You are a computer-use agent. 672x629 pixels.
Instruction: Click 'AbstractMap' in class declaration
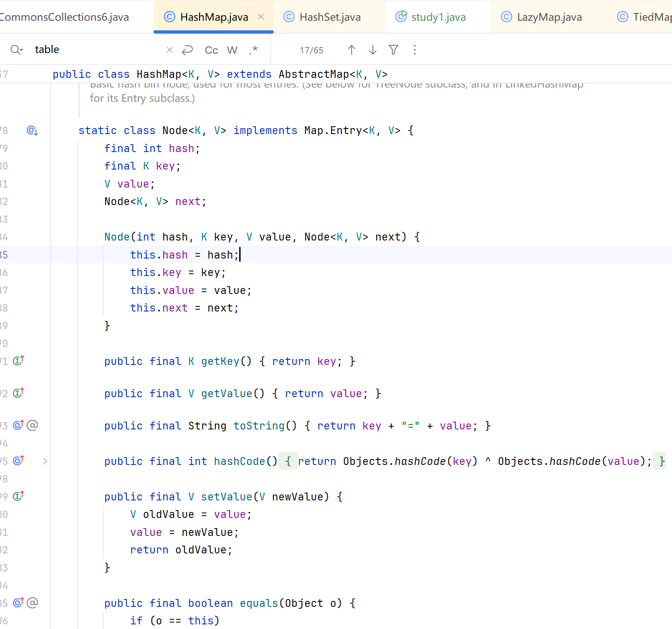click(x=313, y=74)
